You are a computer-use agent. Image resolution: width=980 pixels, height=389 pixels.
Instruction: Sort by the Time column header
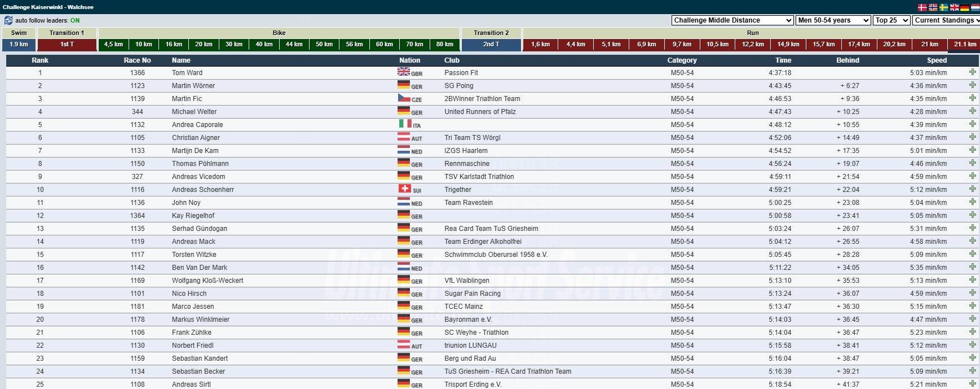(x=783, y=60)
